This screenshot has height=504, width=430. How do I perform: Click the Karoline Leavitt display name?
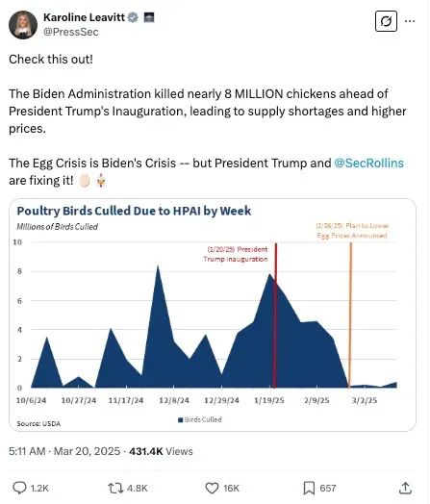click(84, 17)
